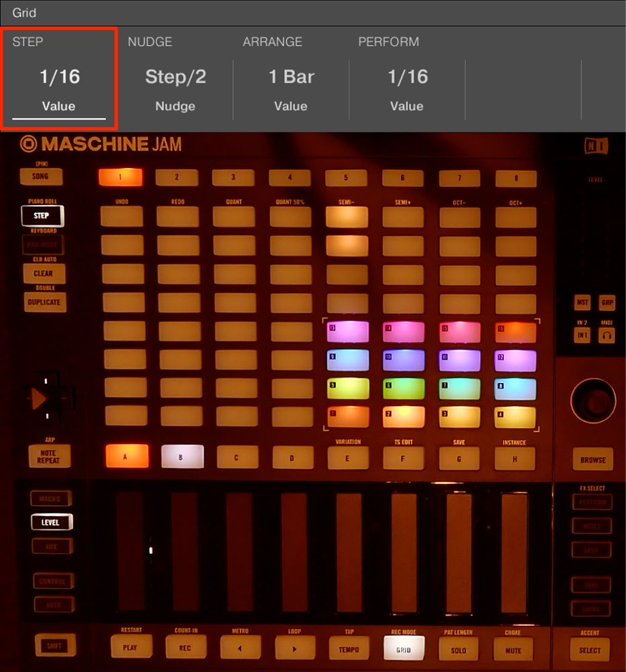The image size is (626, 672).
Task: Click the IN1 input button
Action: [x=582, y=335]
